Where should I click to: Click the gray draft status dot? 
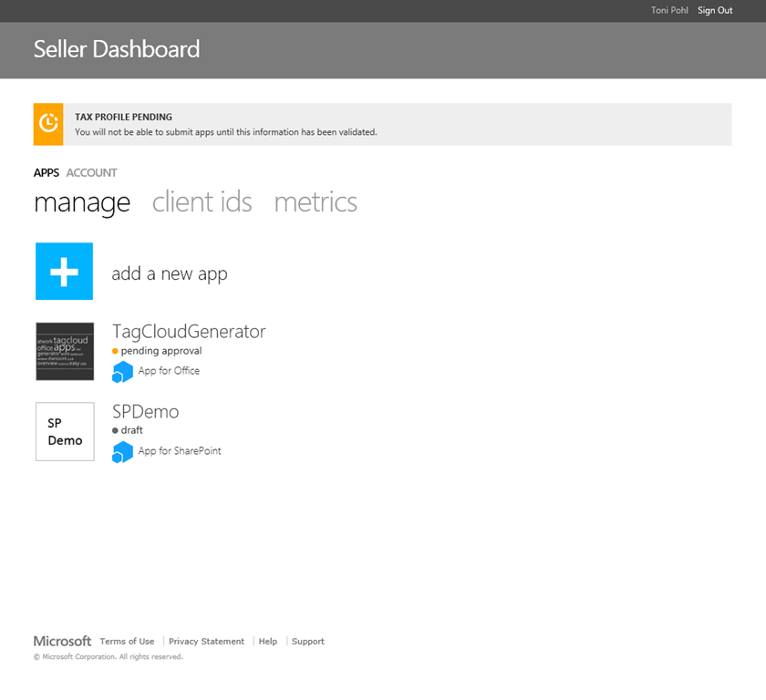tap(116, 430)
